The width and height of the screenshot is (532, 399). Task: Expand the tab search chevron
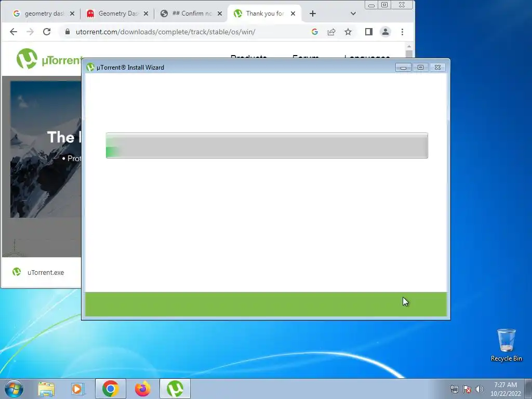pos(353,14)
